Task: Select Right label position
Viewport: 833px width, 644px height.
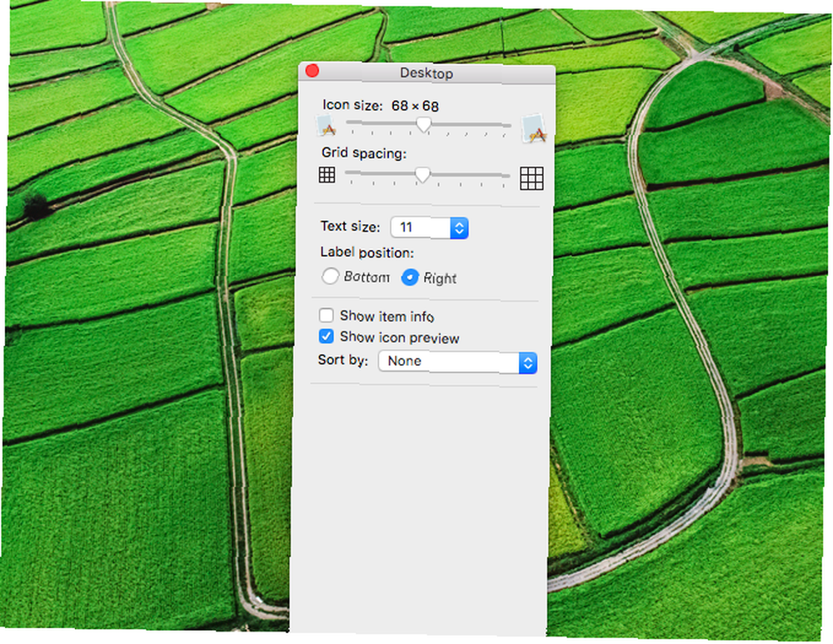Action: [410, 277]
